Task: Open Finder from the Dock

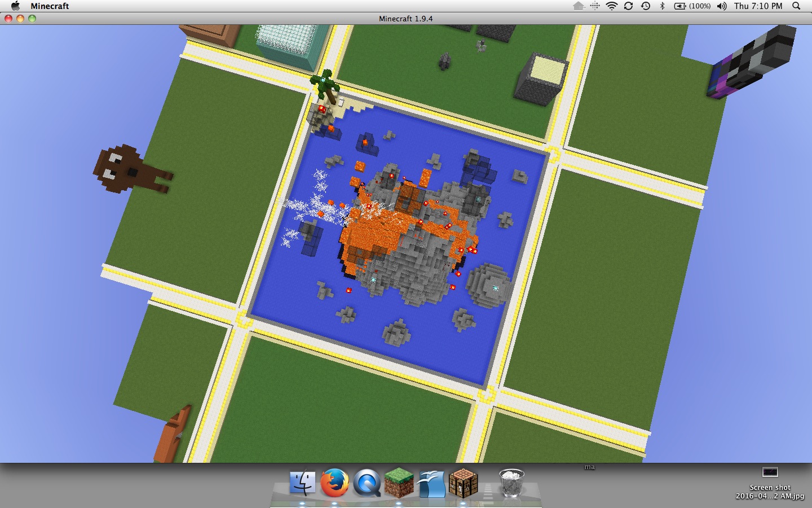Action: [x=303, y=484]
